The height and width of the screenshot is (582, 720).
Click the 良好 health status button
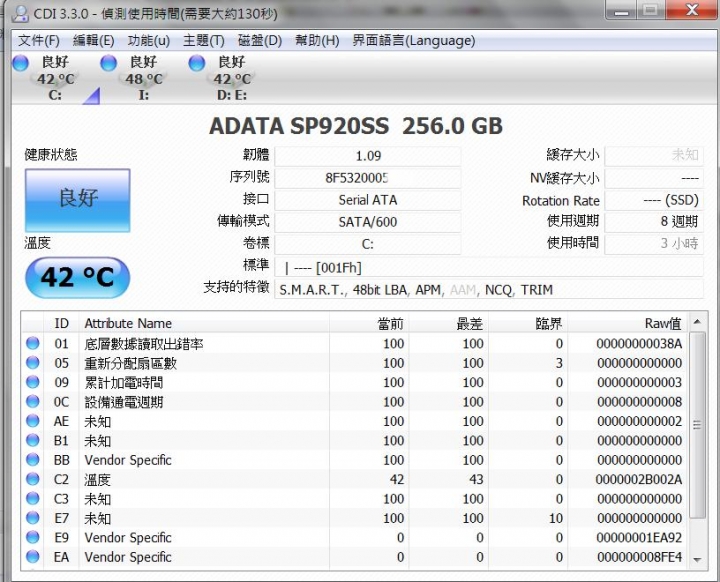78,200
